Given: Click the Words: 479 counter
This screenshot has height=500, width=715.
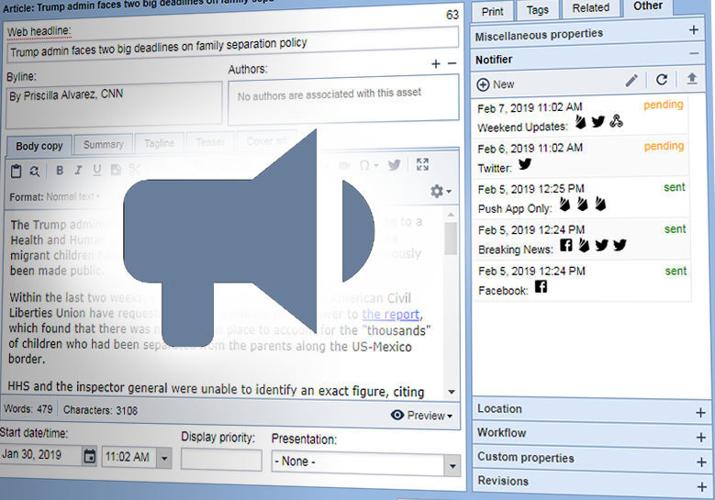Looking at the screenshot, I should 28,409.
